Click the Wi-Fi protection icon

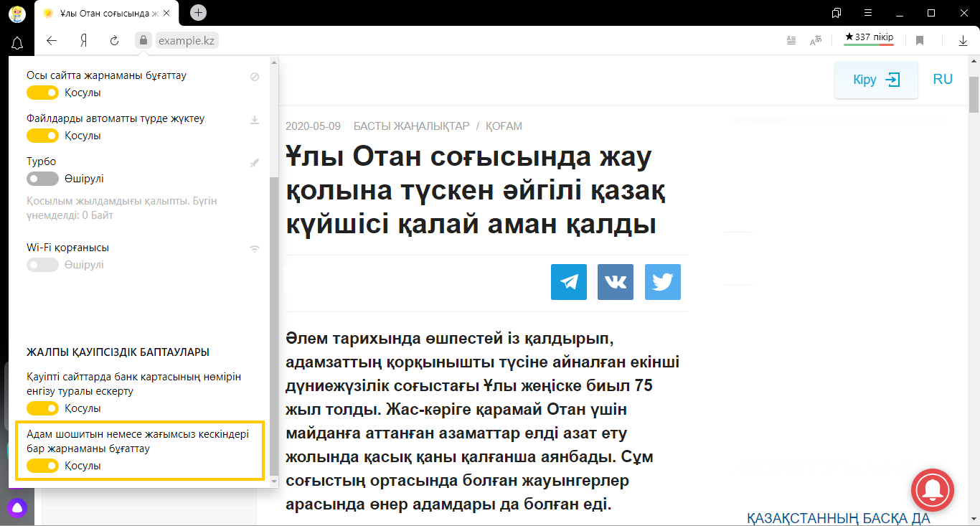click(x=255, y=249)
